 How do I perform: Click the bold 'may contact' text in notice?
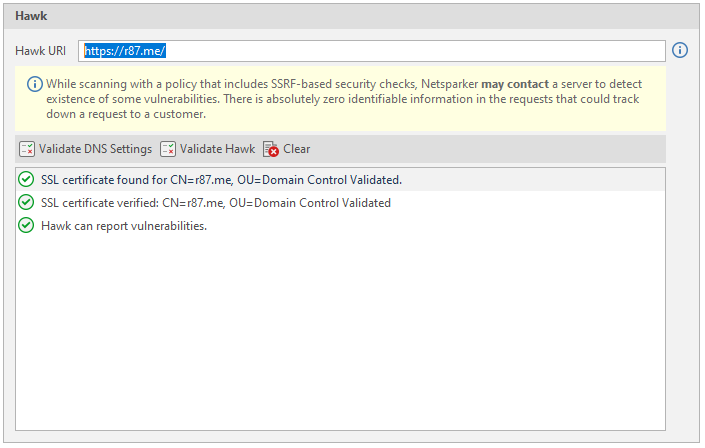click(515, 85)
